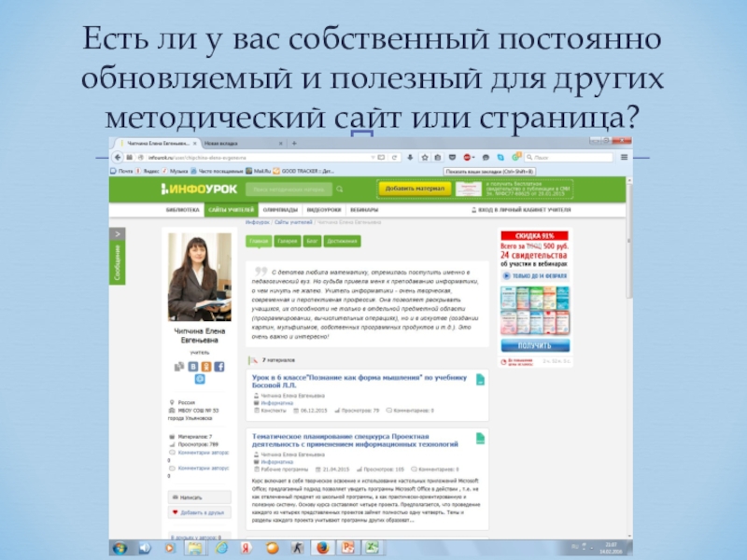Image resolution: width=747 pixels, height=560 pixels.
Task: Click the blue Skype toolbar icon
Action: pyautogui.click(x=500, y=157)
